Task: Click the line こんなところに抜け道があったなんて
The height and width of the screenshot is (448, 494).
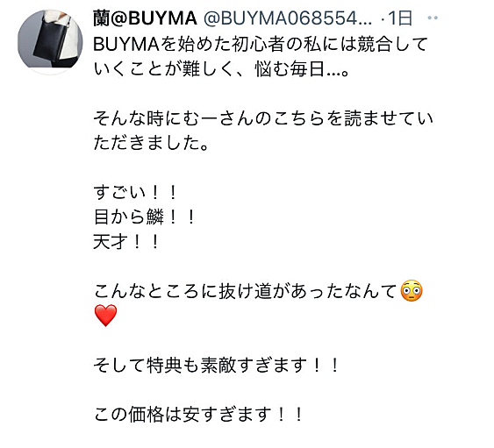Action: [245, 290]
